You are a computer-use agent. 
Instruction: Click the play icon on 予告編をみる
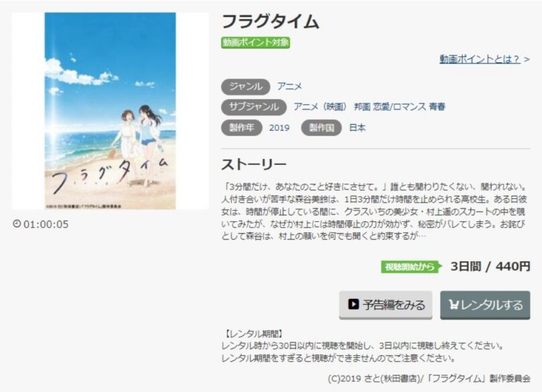[x=353, y=304]
